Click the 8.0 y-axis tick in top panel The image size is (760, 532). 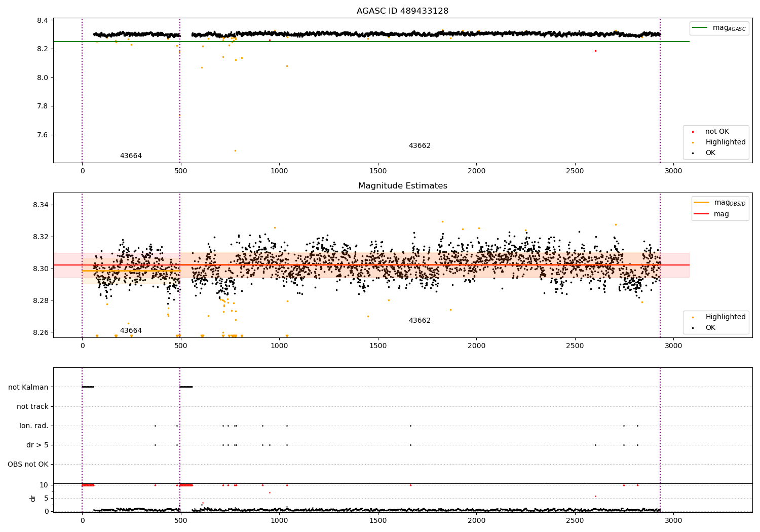(x=43, y=78)
